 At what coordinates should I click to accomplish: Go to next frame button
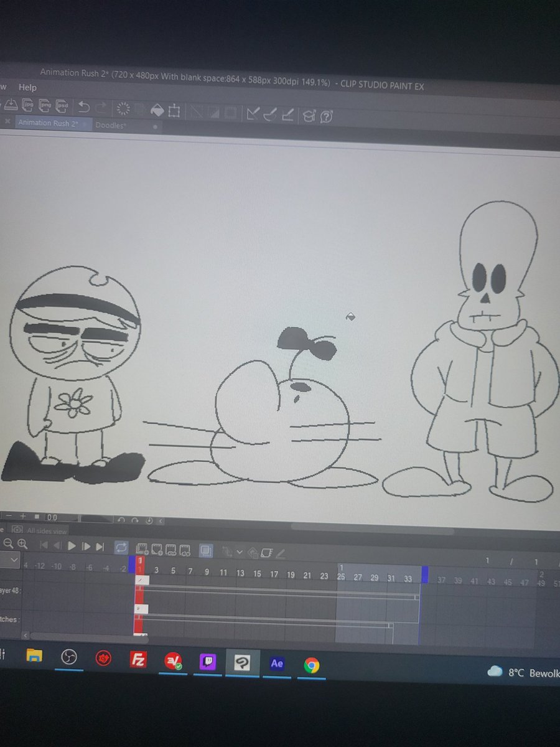[x=86, y=547]
